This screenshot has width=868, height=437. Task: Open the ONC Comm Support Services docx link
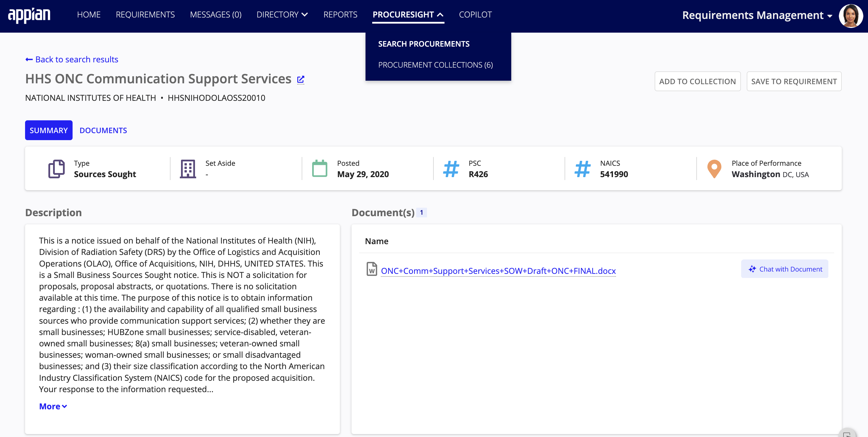tap(498, 271)
